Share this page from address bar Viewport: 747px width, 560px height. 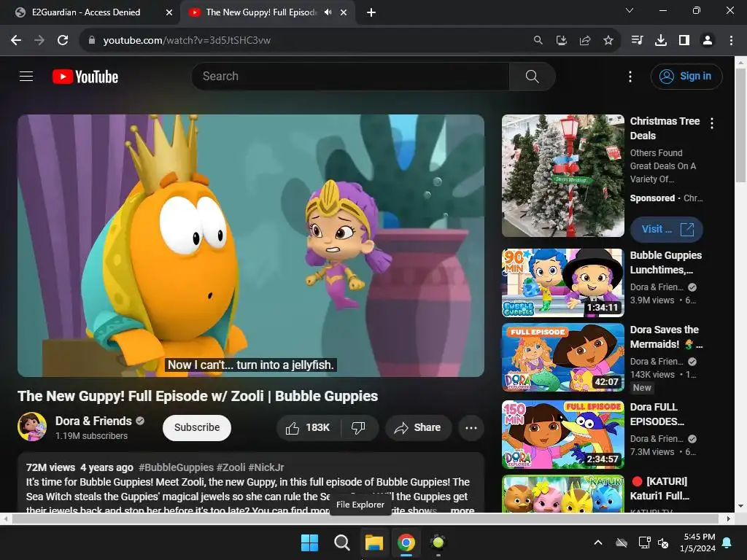(584, 41)
